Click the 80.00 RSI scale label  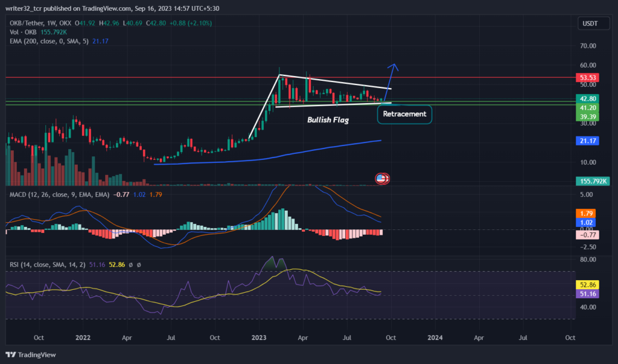(588, 260)
